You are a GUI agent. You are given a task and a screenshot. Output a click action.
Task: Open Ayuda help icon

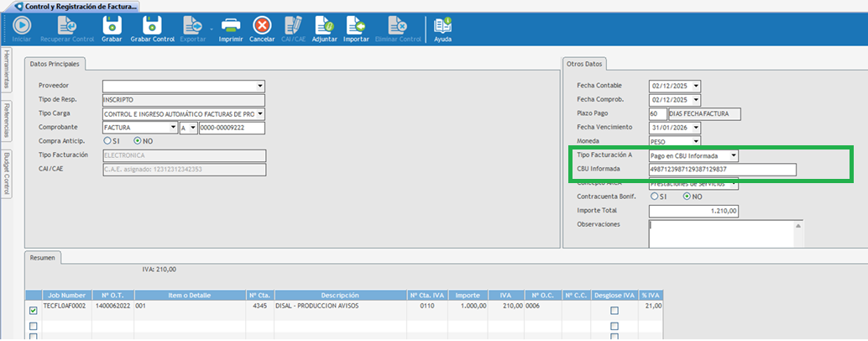coord(442,26)
